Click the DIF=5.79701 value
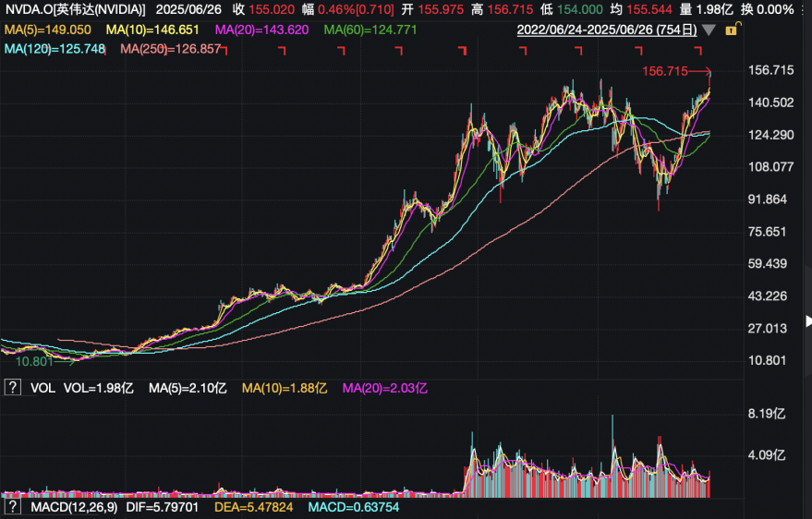The height and width of the screenshot is (519, 812). click(162, 507)
